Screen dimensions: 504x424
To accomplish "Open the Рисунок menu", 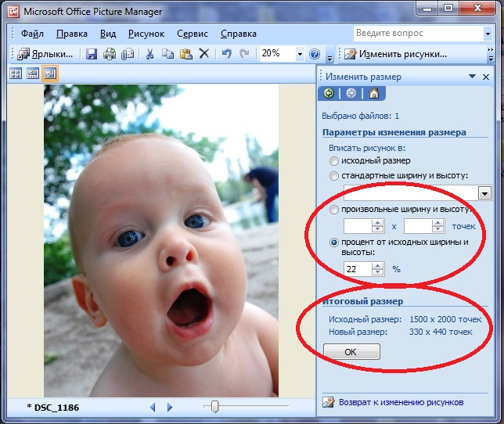I will pos(146,34).
